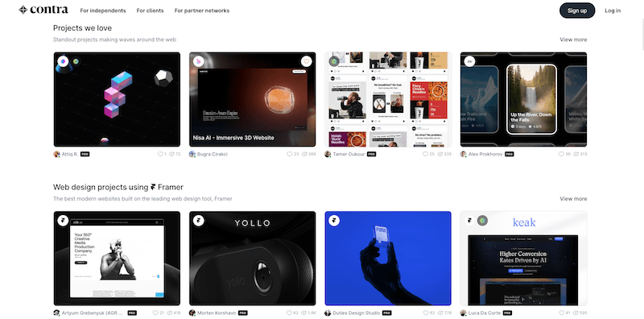Open Attiq R. profile avatar
The image size is (644, 319).
click(x=56, y=154)
